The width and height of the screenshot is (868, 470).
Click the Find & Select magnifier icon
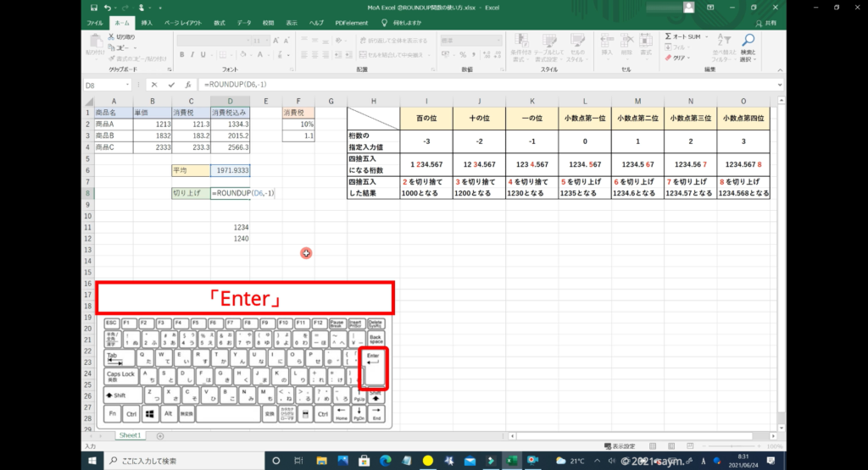[x=748, y=40]
